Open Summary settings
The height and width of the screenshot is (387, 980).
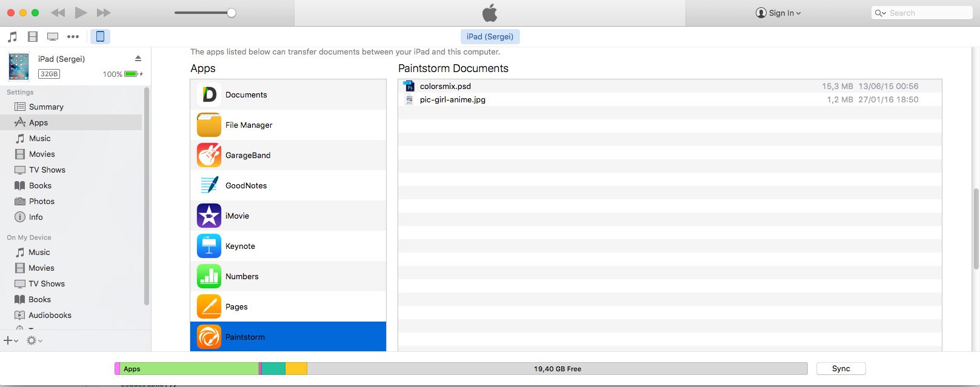(x=71, y=107)
